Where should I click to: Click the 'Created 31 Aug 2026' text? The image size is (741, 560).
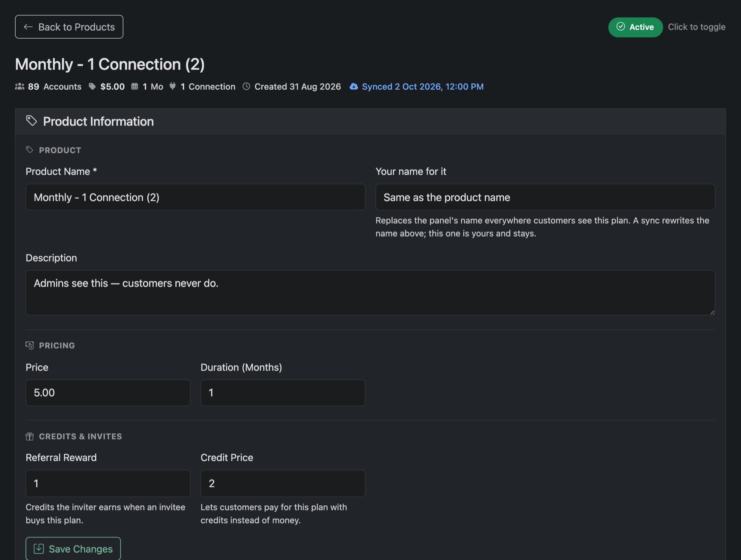298,86
